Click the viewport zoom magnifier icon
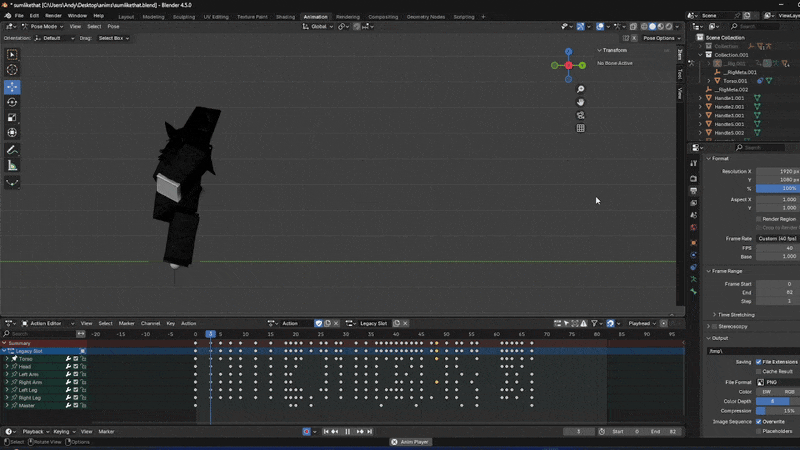 pos(581,89)
